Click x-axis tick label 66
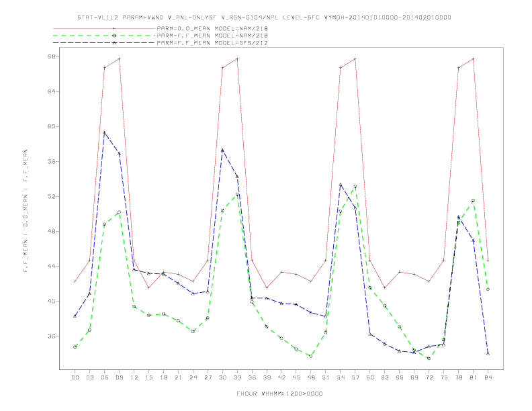 400,377
